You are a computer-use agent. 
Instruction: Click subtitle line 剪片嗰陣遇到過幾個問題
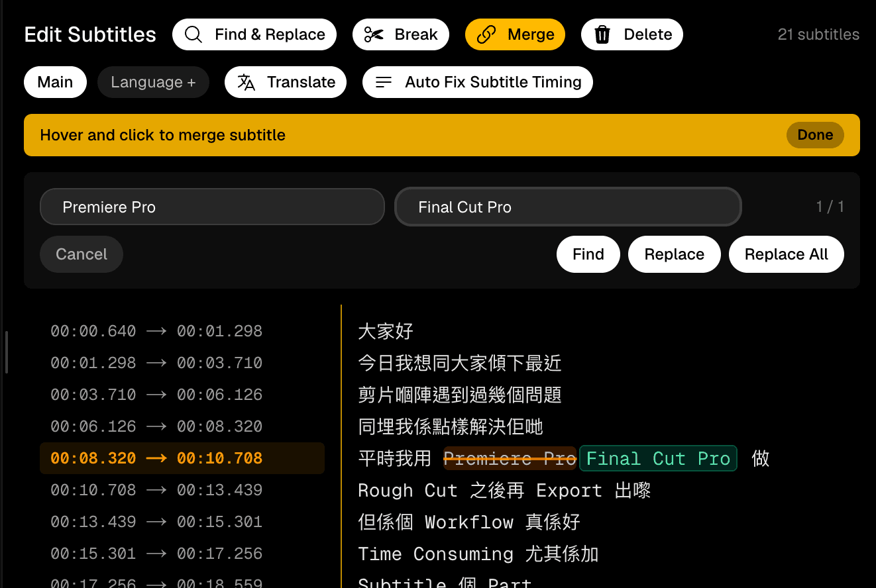coord(460,395)
